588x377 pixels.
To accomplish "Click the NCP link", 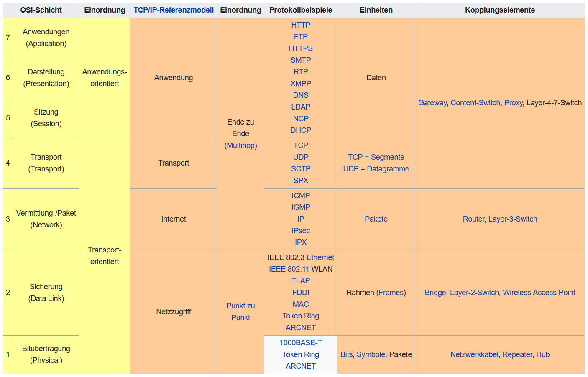I will click(x=301, y=119).
